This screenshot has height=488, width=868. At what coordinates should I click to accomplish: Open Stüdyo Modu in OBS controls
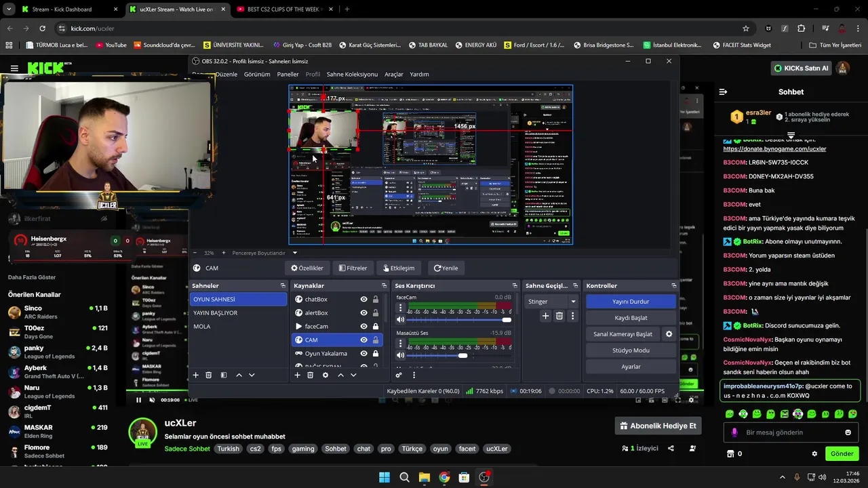click(x=631, y=350)
